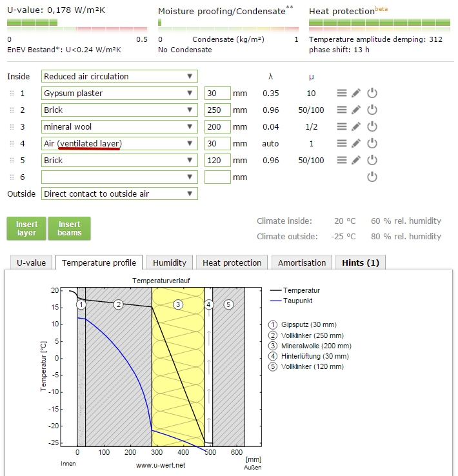Viewport: 458px width, 476px height.
Task: Grab the drag handle of layer row 1
Action: coord(12,94)
